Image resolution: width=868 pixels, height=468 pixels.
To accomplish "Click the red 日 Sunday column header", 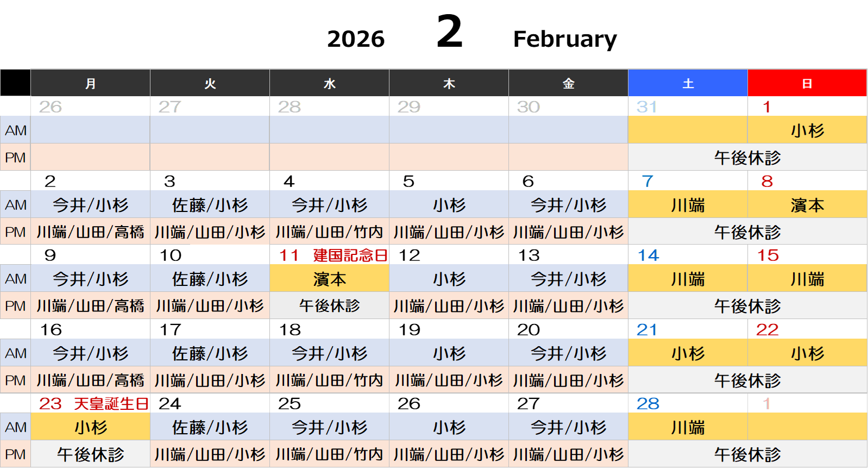I will pos(807,83).
